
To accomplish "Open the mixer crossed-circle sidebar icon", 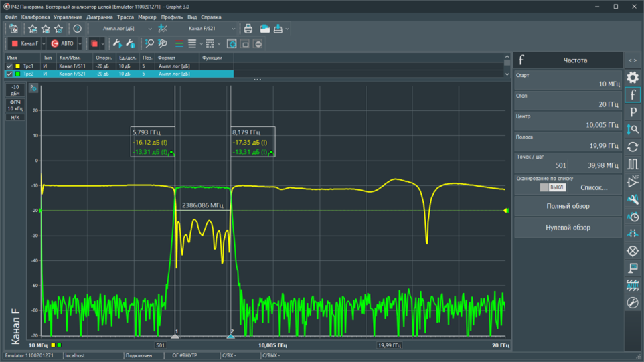I will tap(633, 251).
